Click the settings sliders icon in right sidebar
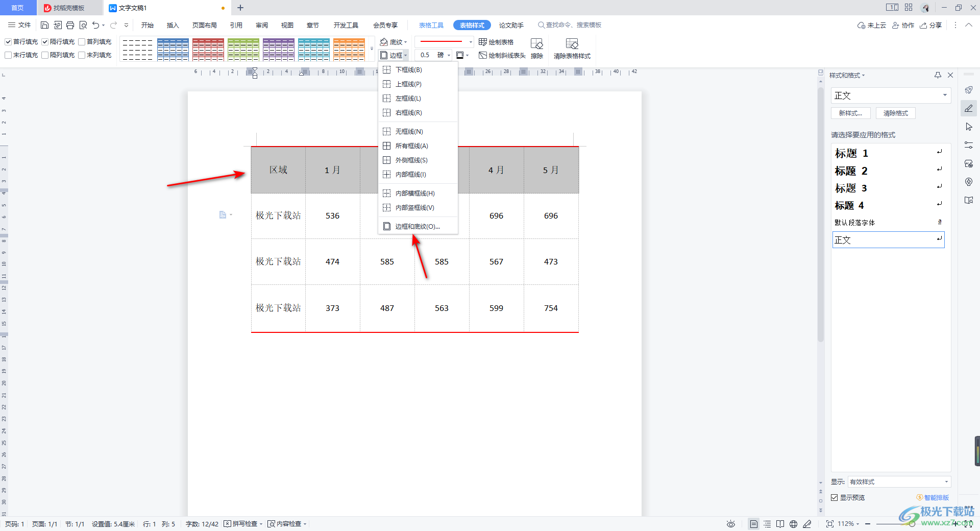The width and height of the screenshot is (980, 531). 969,145
